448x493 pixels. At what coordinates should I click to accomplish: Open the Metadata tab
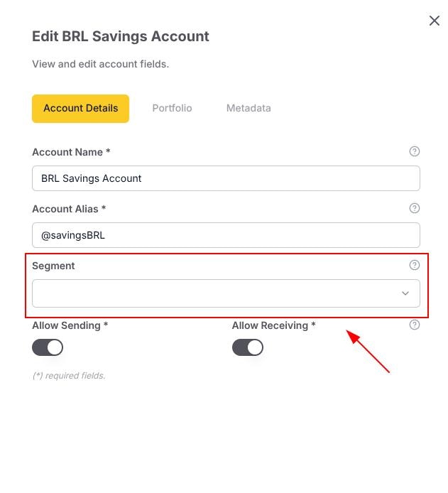[248, 108]
